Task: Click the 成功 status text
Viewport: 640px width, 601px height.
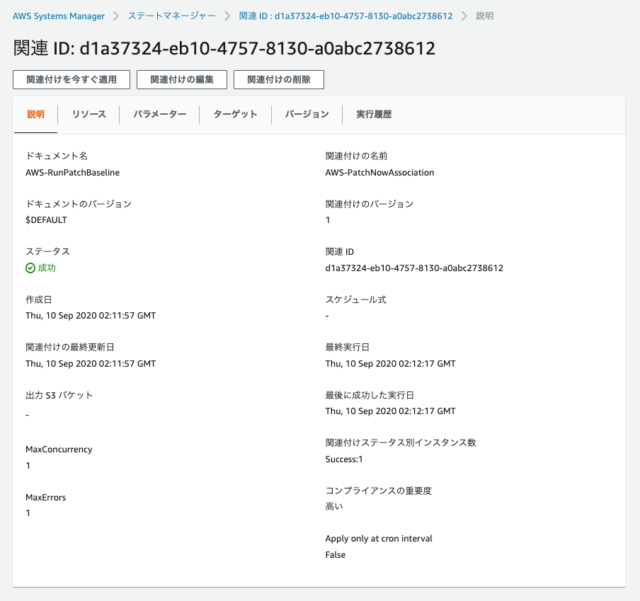Action: click(47, 268)
